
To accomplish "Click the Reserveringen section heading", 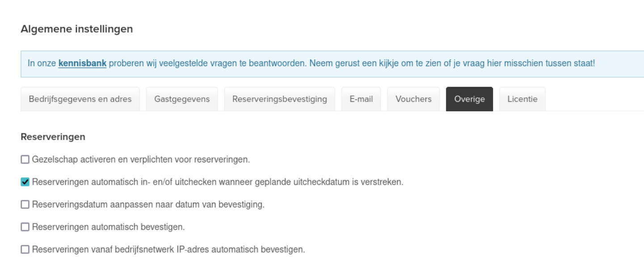I will click(x=53, y=137).
